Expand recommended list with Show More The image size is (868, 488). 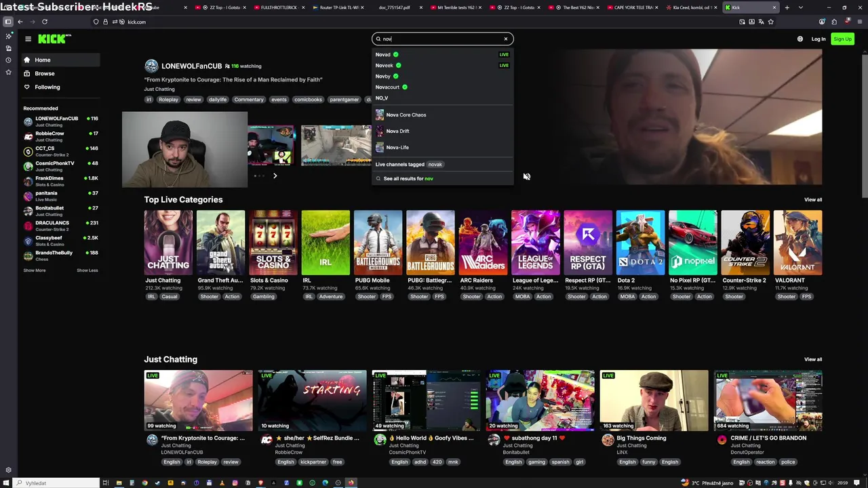35,270
